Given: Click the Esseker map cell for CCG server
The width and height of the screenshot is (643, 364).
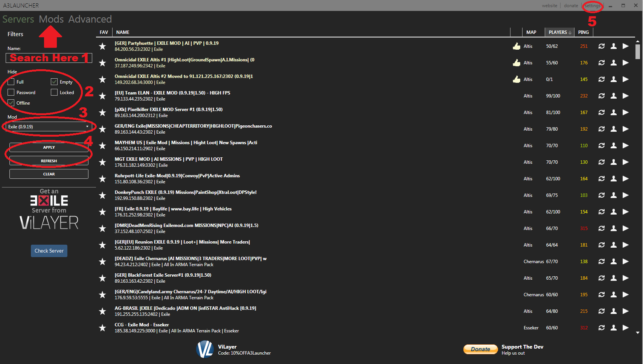Looking at the screenshot, I should click(x=531, y=328).
